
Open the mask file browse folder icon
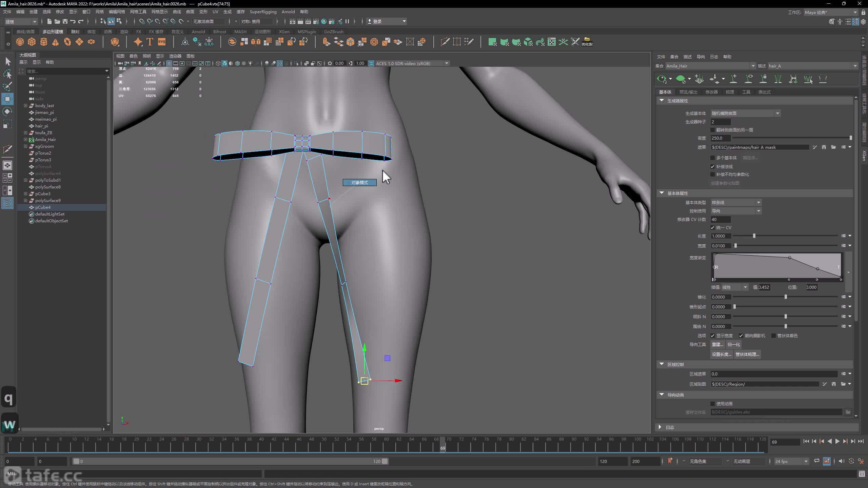[x=833, y=147]
